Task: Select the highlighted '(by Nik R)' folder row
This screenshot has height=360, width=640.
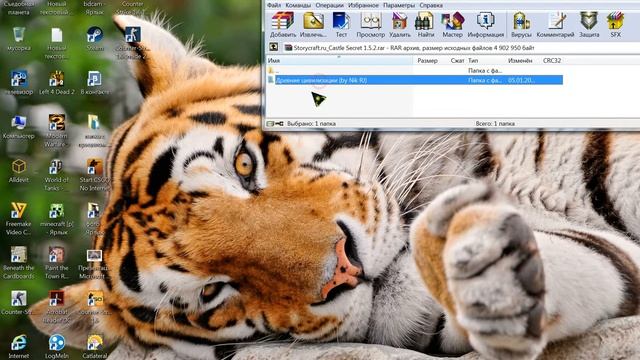Action: 414,80
